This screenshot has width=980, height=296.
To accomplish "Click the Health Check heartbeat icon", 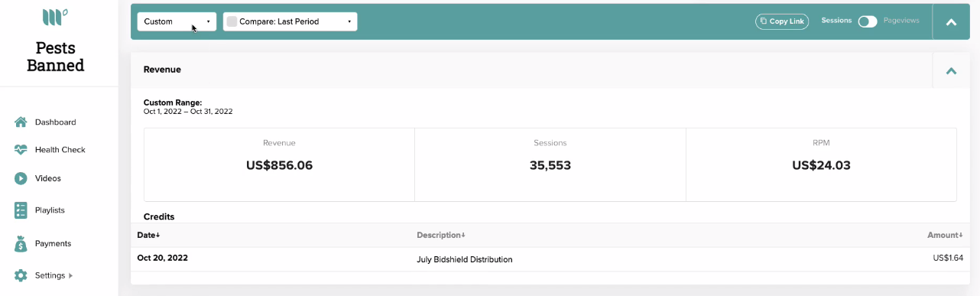I will click(x=21, y=150).
